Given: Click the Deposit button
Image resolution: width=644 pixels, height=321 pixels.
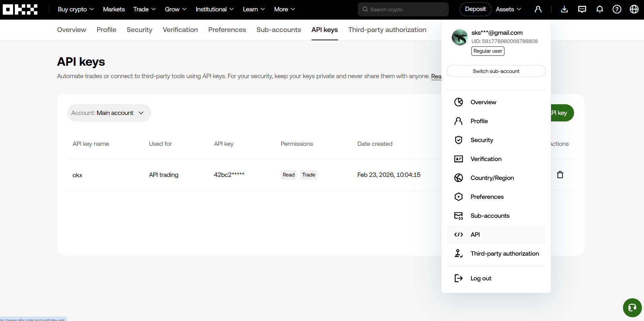Looking at the screenshot, I should (475, 9).
